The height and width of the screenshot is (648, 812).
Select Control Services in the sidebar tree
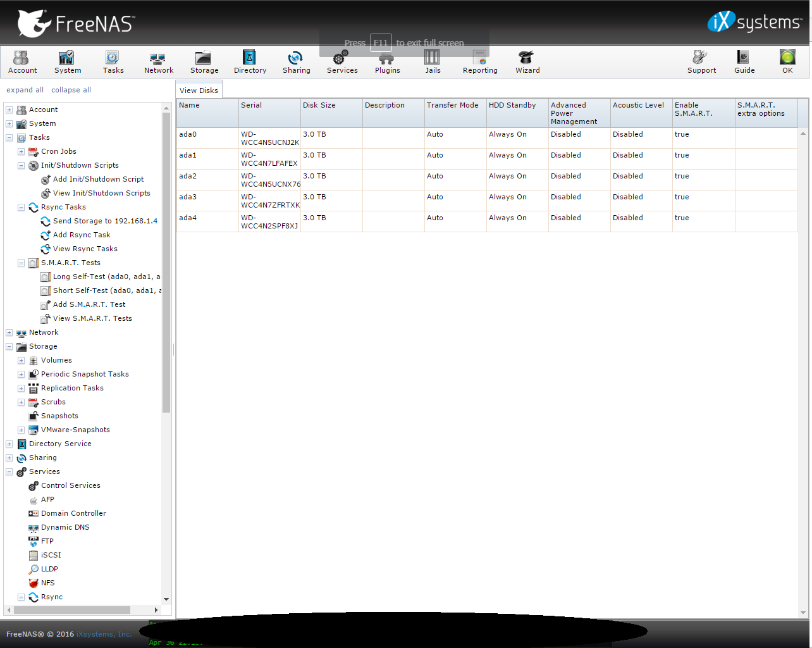(70, 486)
